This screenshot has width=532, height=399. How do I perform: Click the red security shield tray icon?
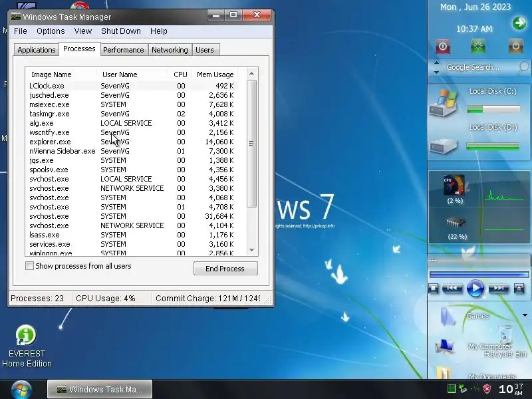pyautogui.click(x=487, y=389)
